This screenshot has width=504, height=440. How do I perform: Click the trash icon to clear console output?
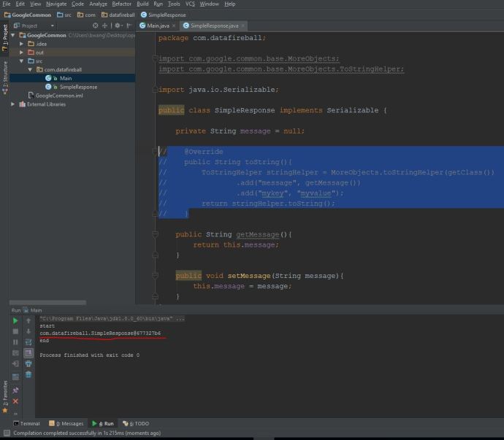click(x=28, y=375)
